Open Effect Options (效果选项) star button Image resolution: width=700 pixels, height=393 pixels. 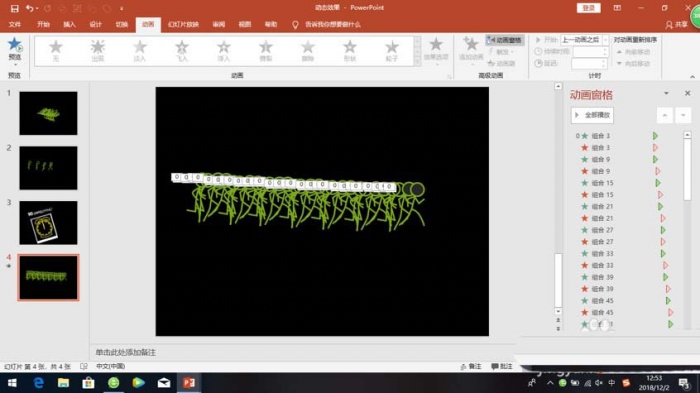pyautogui.click(x=436, y=49)
